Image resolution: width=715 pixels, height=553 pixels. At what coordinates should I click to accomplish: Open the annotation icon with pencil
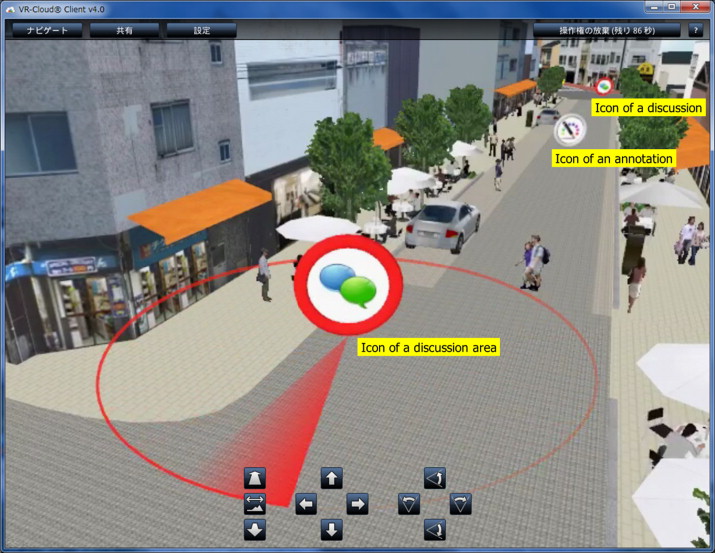(570, 129)
